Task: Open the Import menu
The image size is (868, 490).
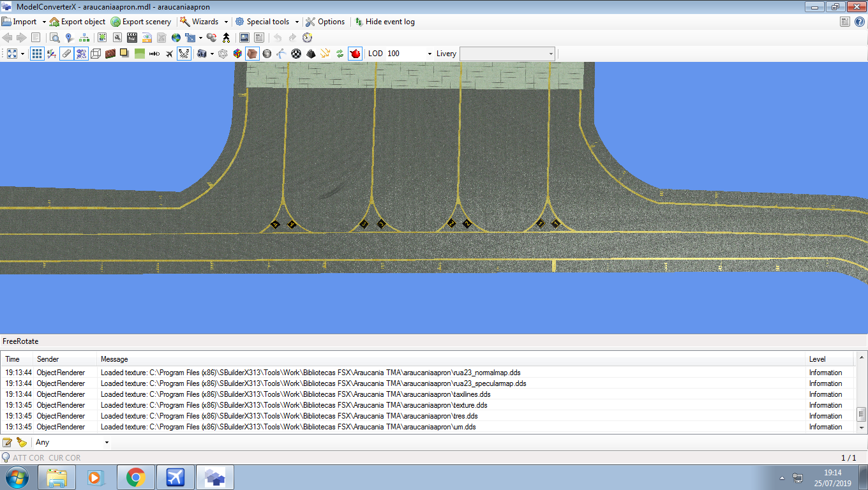Action: pos(22,21)
